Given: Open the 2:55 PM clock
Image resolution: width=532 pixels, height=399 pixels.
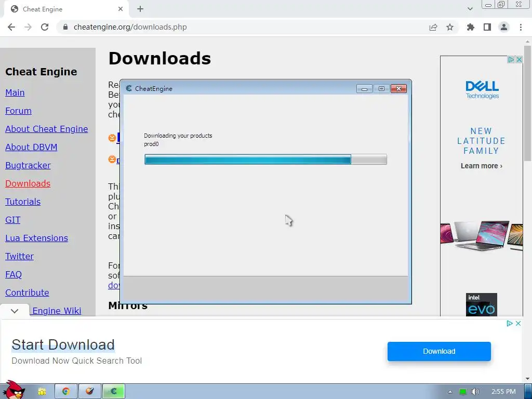Looking at the screenshot, I should click(x=503, y=392).
